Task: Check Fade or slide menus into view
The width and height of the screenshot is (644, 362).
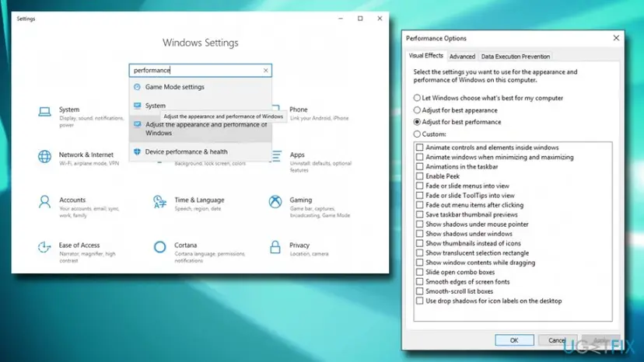Action: tap(419, 186)
